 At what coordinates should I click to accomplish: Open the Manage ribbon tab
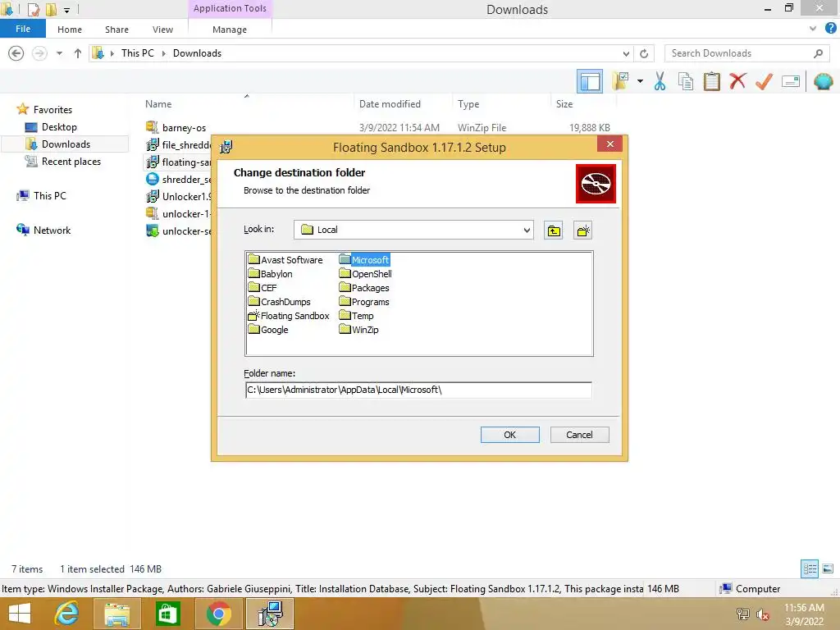pos(230,30)
